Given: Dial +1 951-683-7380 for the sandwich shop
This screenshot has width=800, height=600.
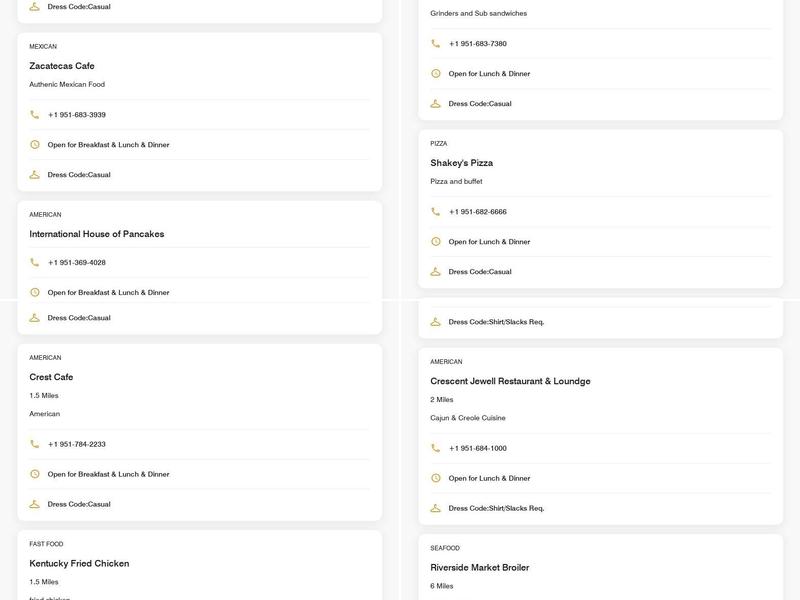Looking at the screenshot, I should [x=478, y=44].
